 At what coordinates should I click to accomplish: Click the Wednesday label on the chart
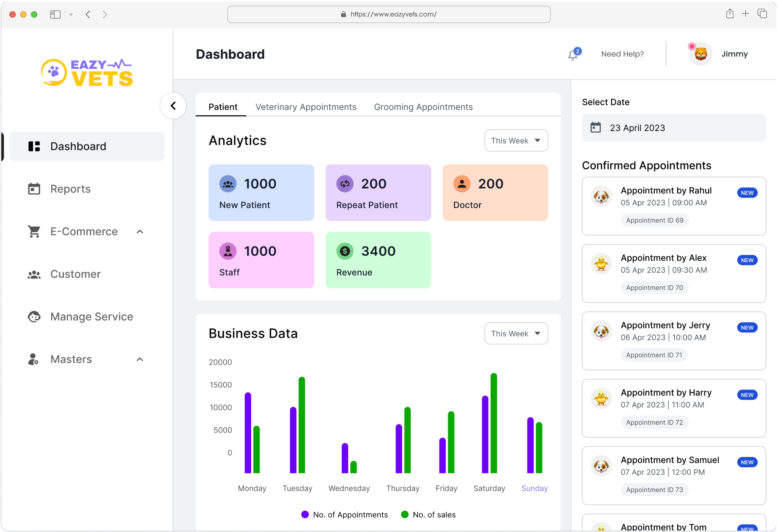tap(349, 488)
